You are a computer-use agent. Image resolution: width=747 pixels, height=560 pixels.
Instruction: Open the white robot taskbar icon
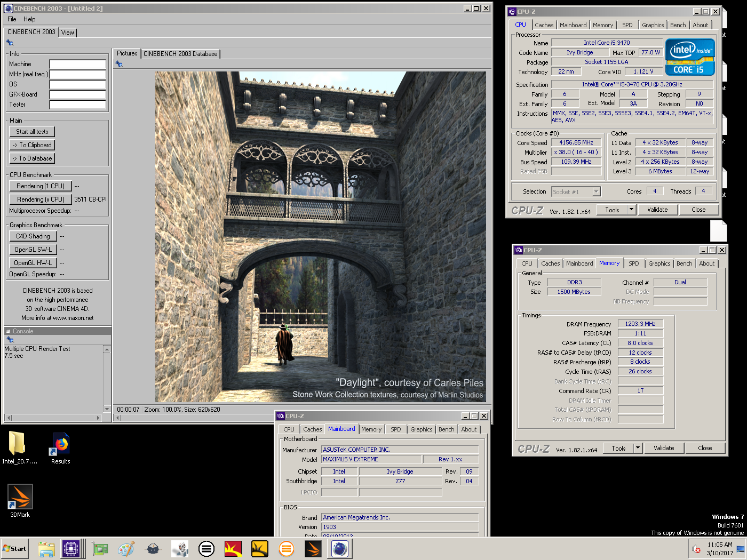click(x=180, y=549)
